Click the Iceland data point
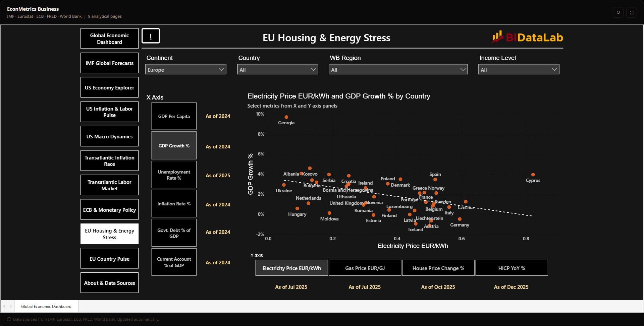This screenshot has height=326, width=644. coord(416,224)
